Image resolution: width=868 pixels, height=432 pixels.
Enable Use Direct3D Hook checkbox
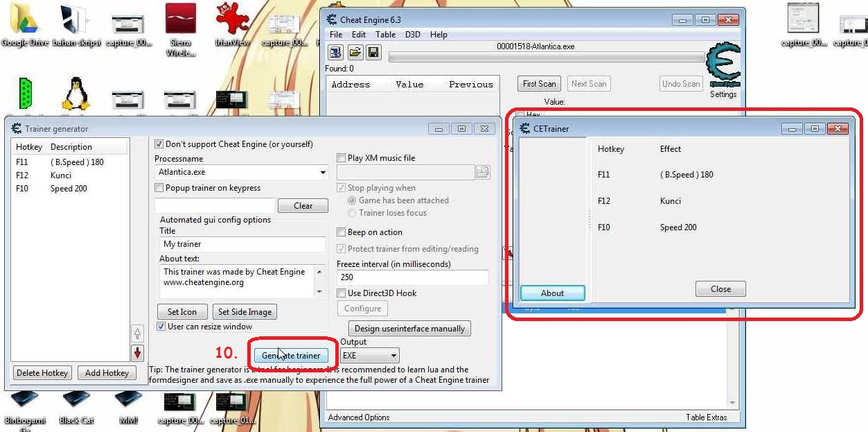click(341, 293)
